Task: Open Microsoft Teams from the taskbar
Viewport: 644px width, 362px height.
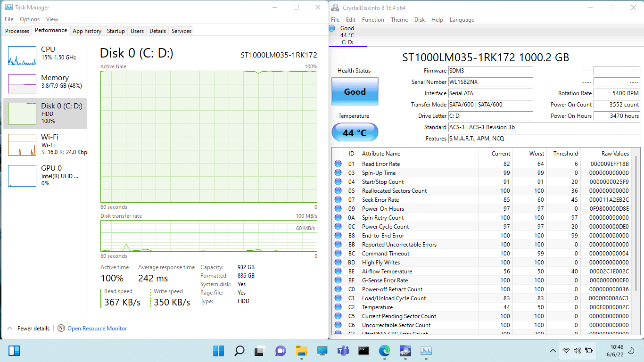Action: click(343, 351)
